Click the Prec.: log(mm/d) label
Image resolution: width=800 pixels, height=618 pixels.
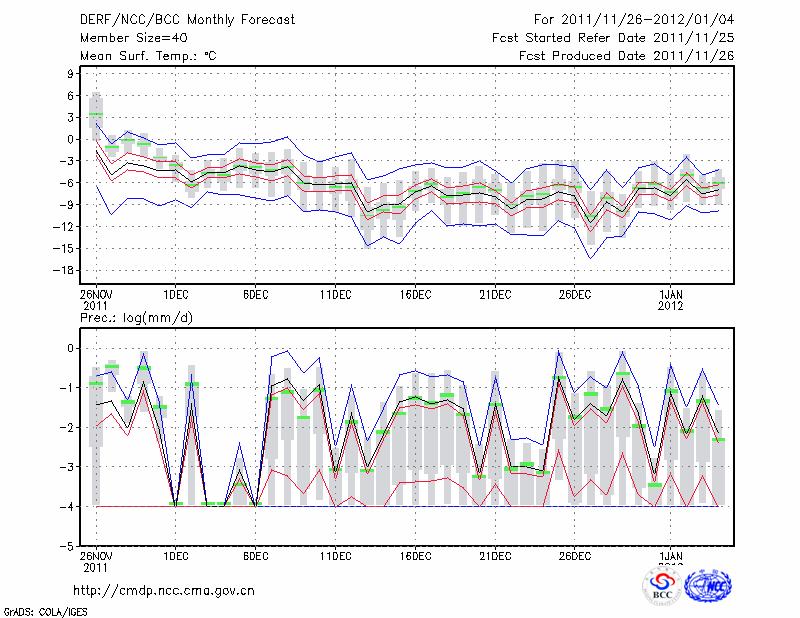[136, 318]
